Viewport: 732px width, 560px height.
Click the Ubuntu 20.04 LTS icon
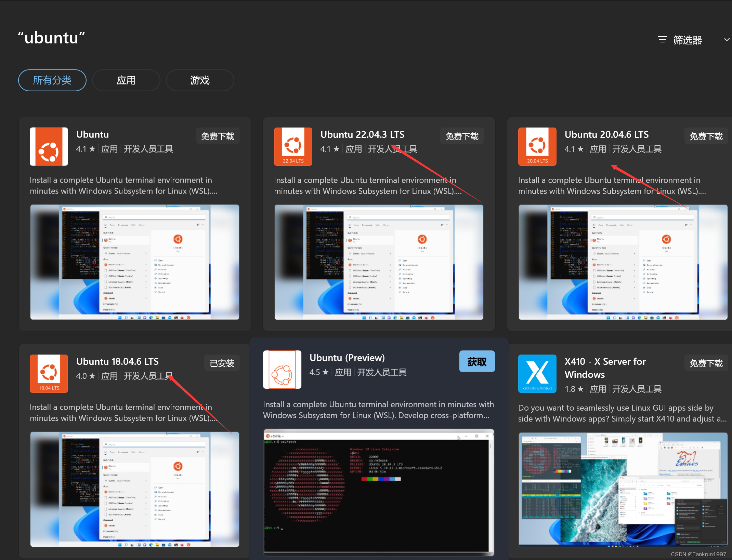click(x=537, y=146)
